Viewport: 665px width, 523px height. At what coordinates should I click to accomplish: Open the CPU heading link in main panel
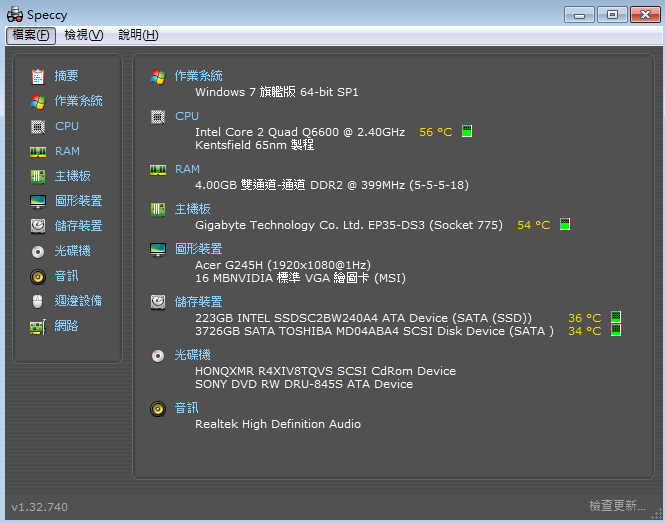187,116
